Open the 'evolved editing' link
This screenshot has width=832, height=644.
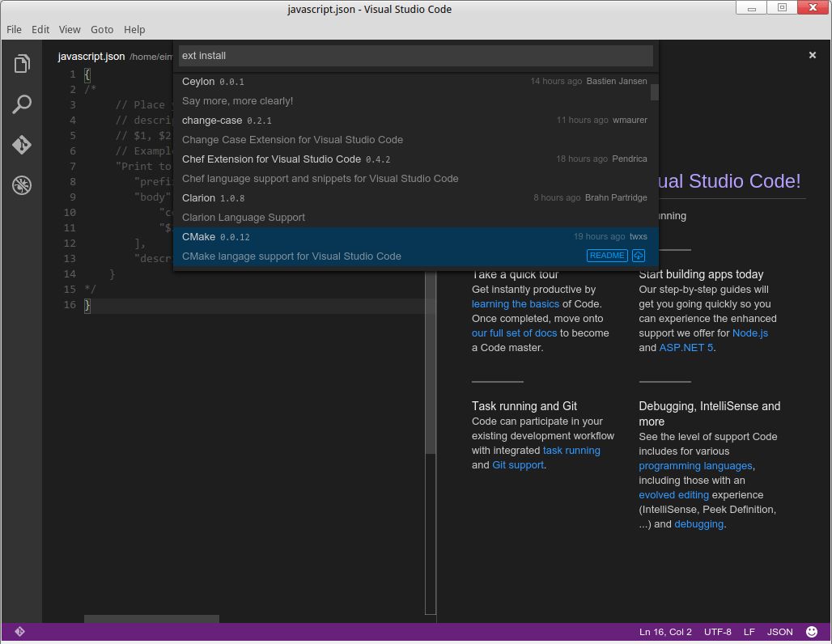(673, 495)
